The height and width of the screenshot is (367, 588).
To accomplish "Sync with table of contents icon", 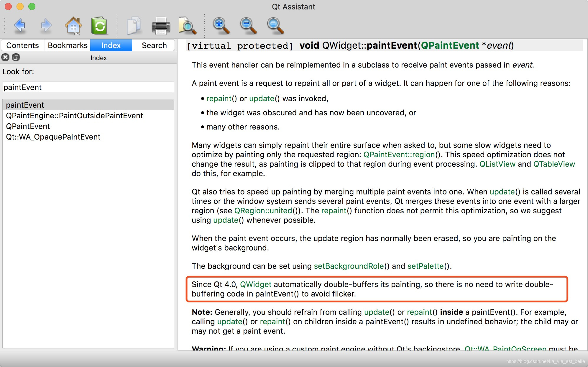I will pos(99,26).
